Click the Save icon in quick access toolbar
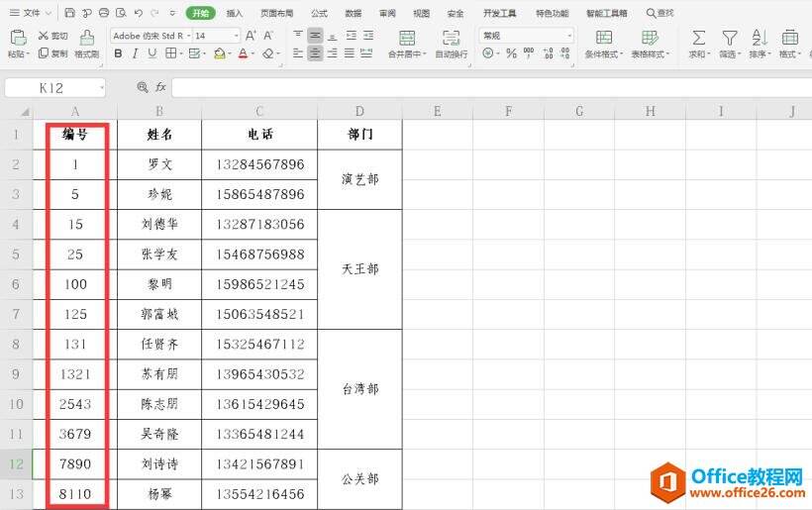812x510 pixels. (x=69, y=13)
